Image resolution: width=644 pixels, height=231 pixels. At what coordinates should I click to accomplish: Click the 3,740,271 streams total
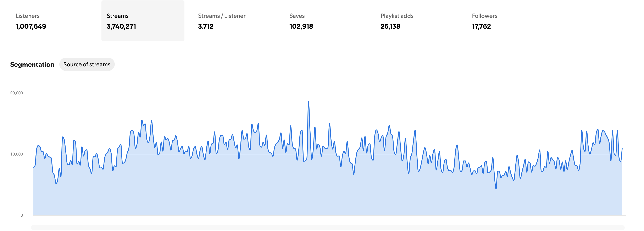pyautogui.click(x=121, y=27)
